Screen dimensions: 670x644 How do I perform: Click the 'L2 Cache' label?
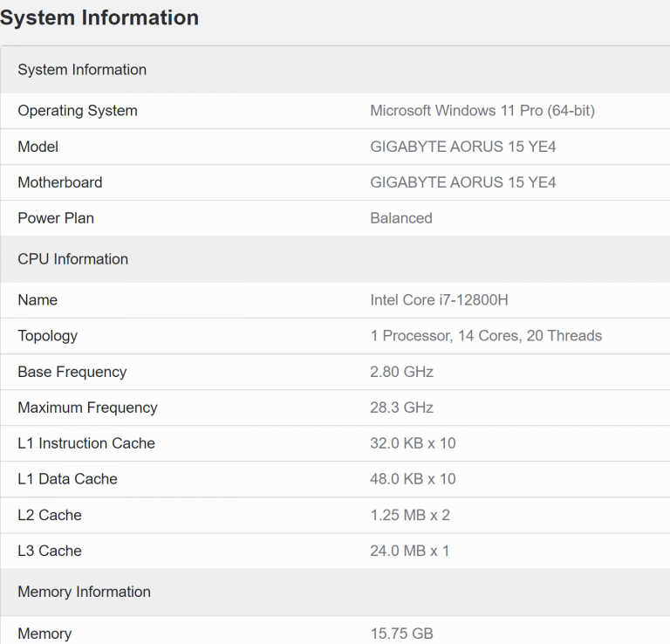coord(50,516)
